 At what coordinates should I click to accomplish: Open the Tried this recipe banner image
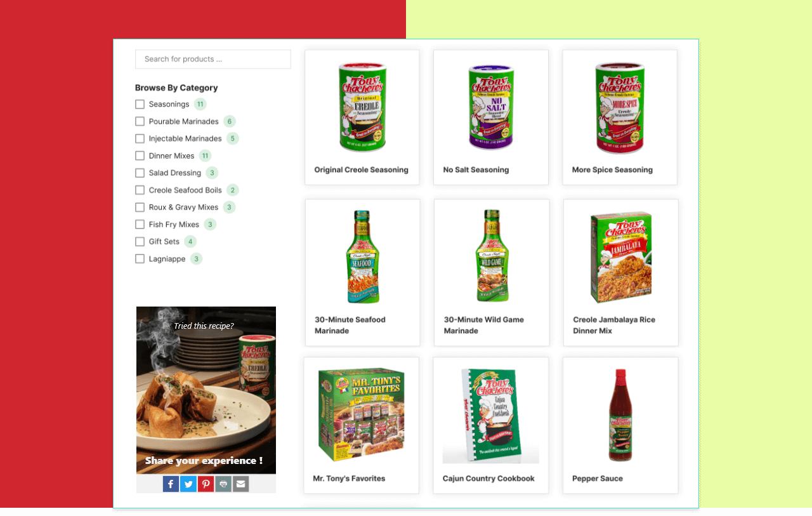click(x=206, y=390)
